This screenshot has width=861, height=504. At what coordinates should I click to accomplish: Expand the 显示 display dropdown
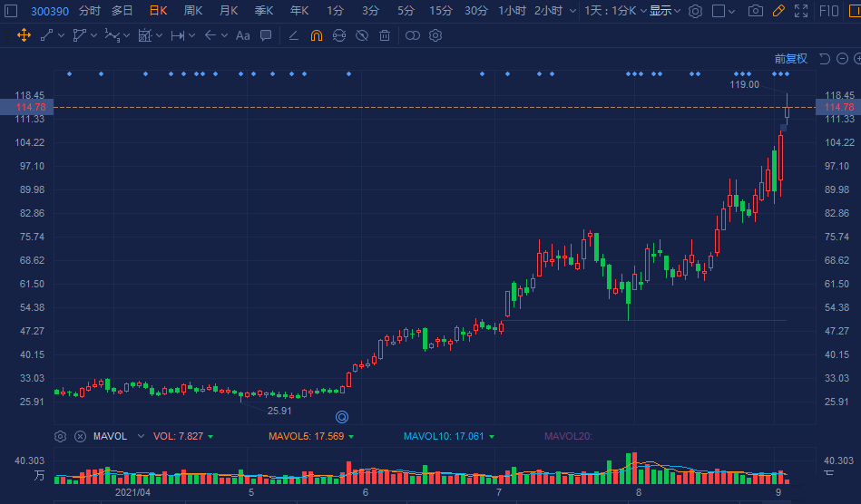coord(664,11)
